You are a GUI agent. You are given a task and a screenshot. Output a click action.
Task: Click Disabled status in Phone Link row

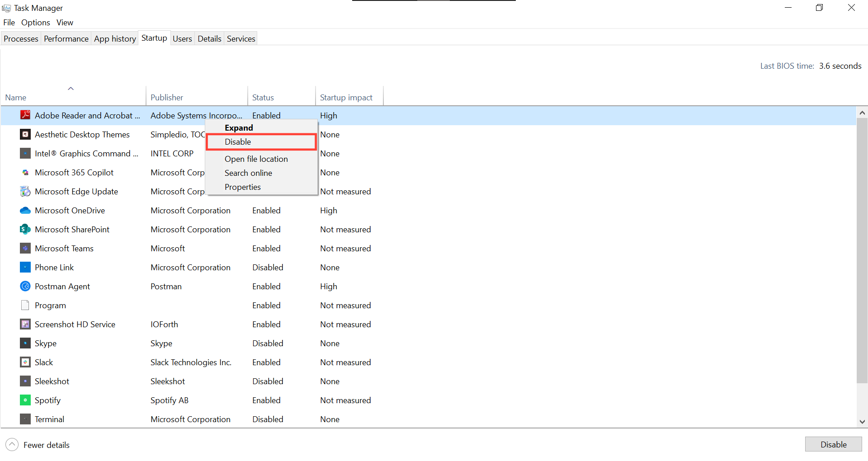(268, 268)
